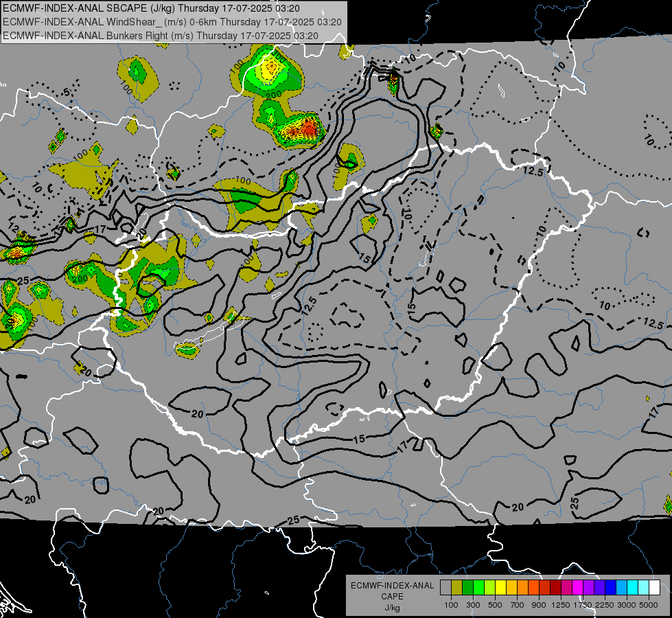Choose the pale cyan legend swatch
This screenshot has width=672, height=618.
644,588
